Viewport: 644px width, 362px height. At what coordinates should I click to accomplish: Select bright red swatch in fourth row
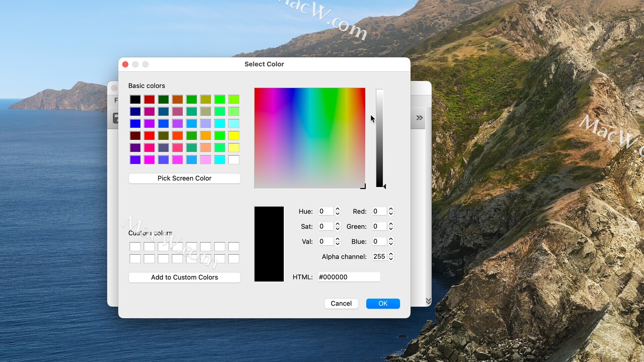149,135
